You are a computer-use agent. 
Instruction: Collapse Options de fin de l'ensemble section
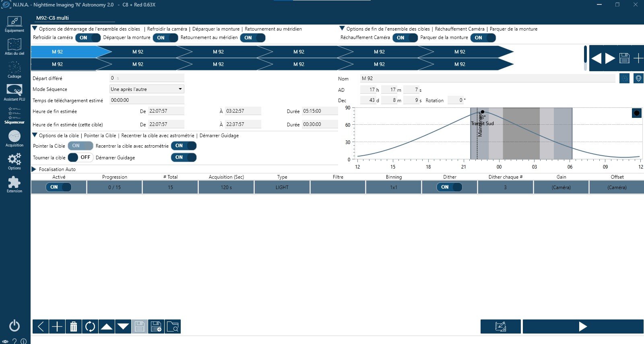tap(342, 29)
